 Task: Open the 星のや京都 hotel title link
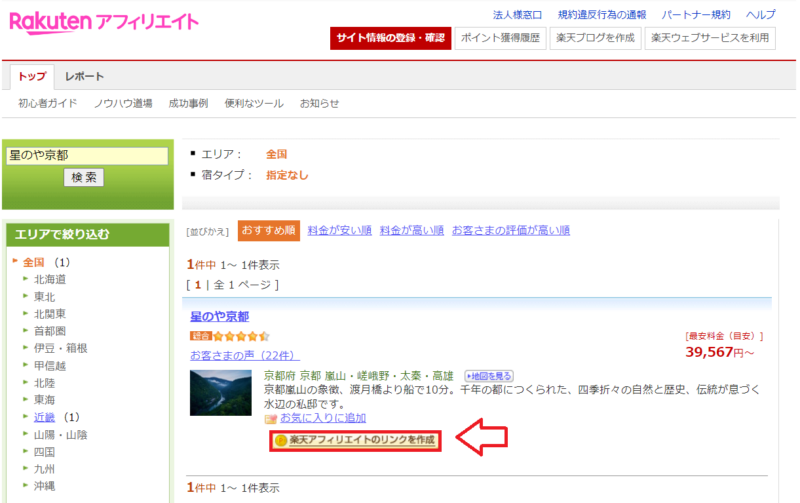coord(219,316)
